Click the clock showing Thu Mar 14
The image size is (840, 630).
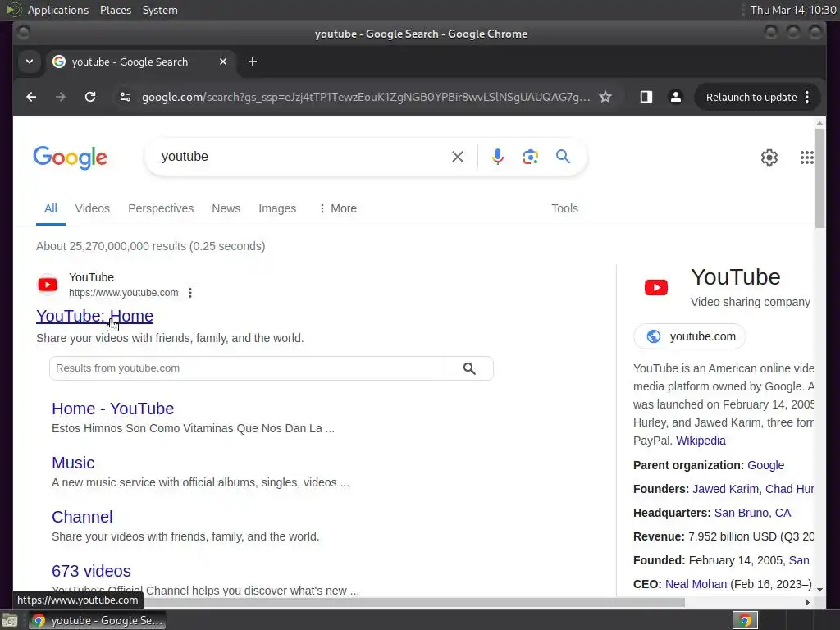(x=793, y=10)
